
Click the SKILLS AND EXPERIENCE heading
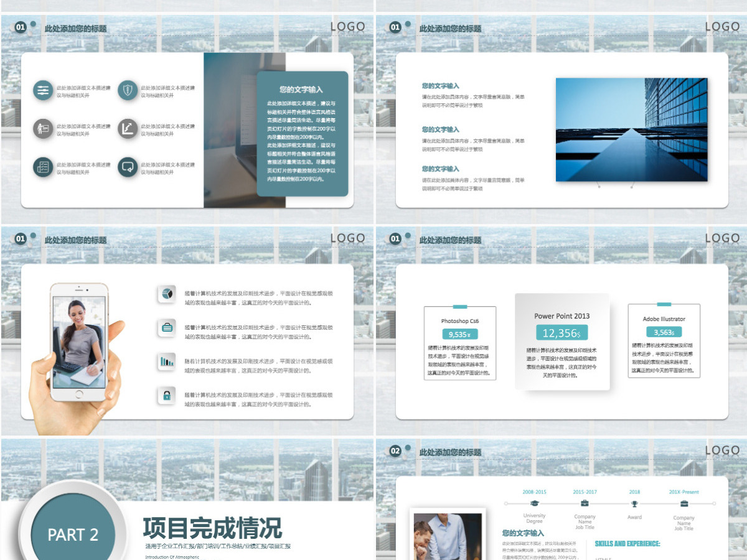pyautogui.click(x=627, y=544)
